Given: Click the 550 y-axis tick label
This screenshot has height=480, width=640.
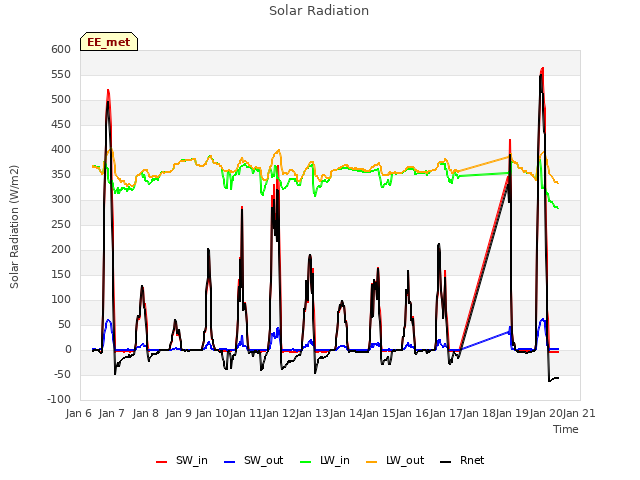Looking at the screenshot, I should 61,74.
